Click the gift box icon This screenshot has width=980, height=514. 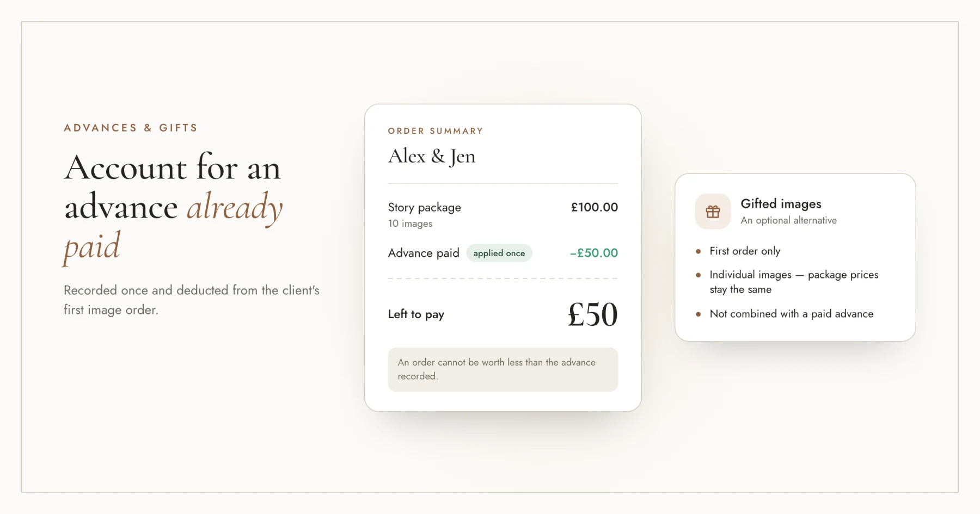[713, 212]
